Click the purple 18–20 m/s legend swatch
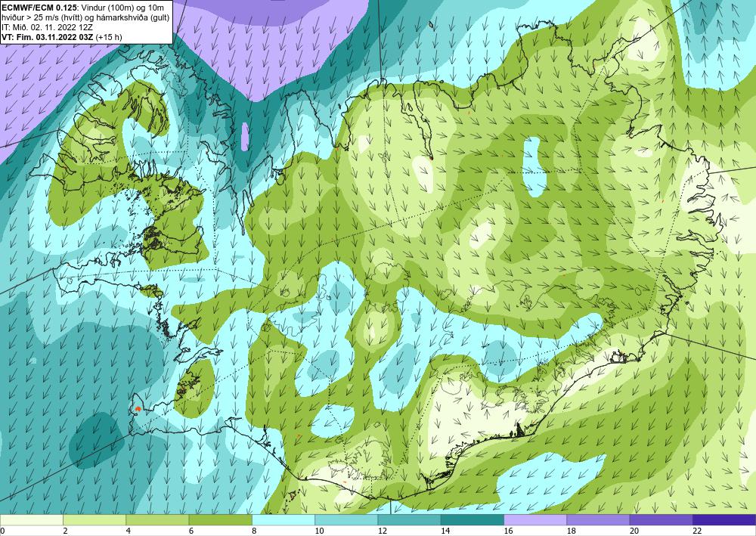Viewport: 756px width, 536px height. [x=598, y=519]
